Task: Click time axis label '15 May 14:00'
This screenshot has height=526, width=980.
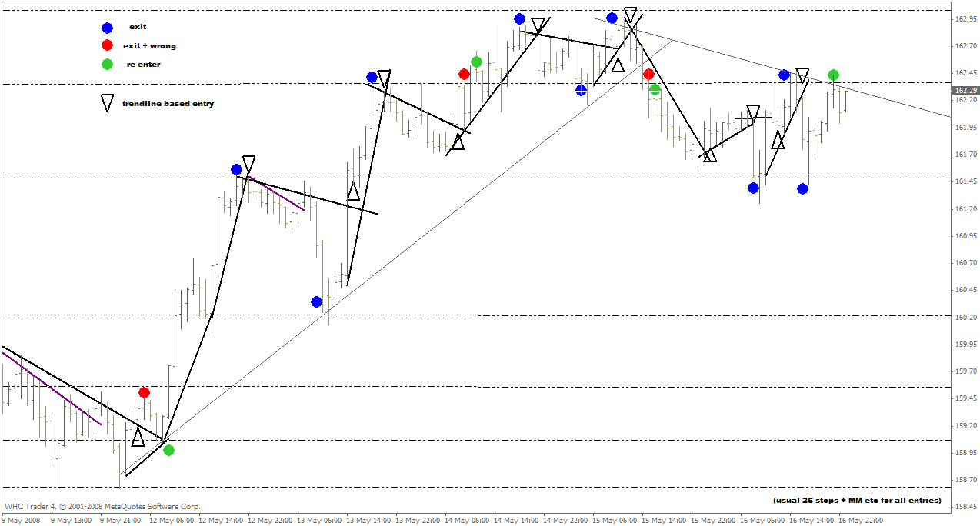Action: [664, 520]
